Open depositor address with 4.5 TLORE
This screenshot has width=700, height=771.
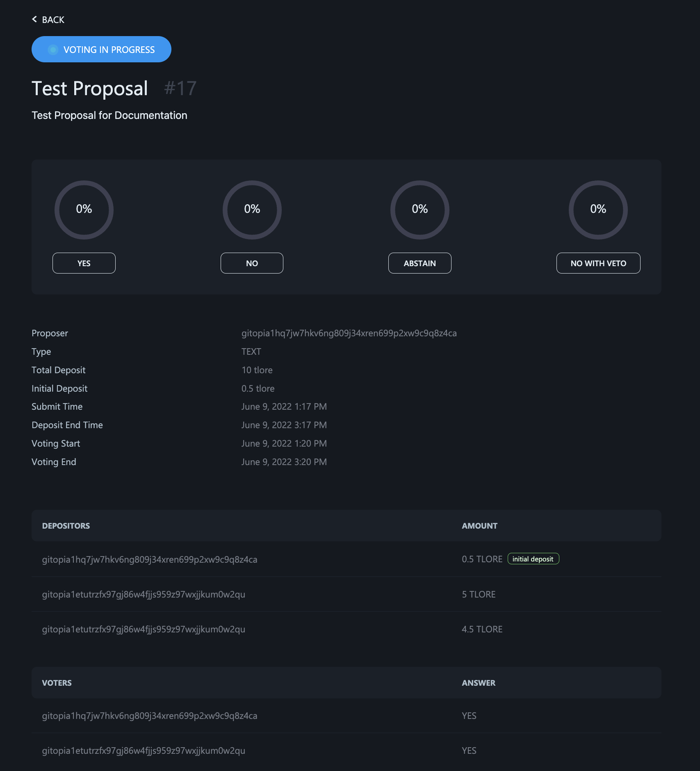144,629
